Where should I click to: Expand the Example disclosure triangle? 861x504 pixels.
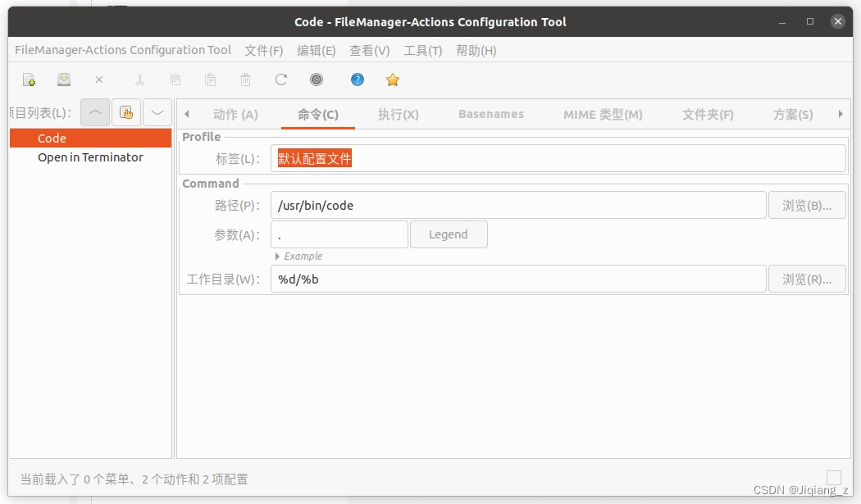point(277,256)
